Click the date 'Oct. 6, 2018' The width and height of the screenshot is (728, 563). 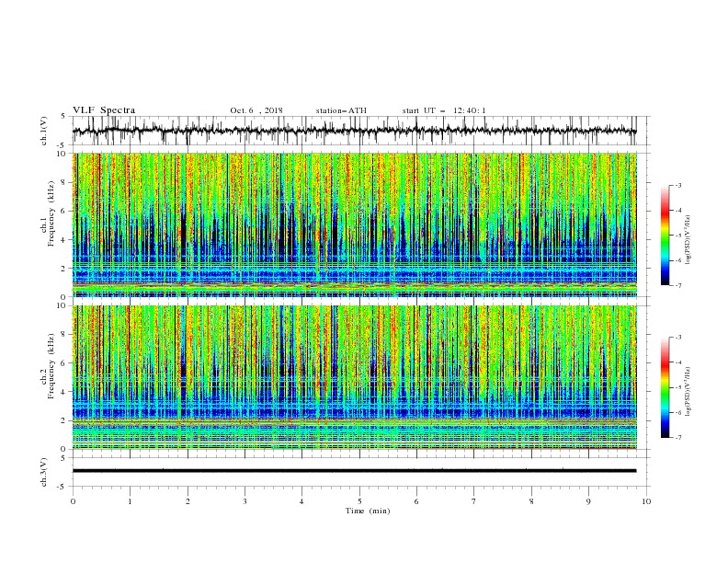(x=256, y=110)
